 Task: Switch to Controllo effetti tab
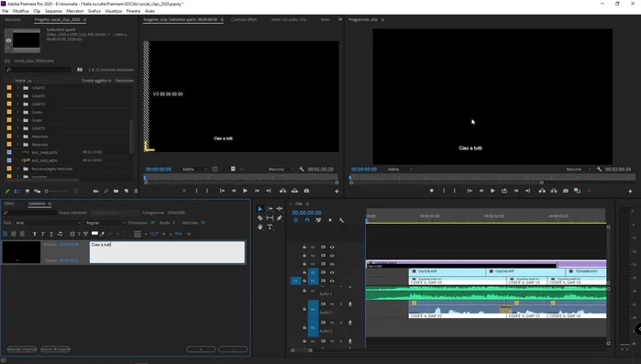(x=244, y=19)
